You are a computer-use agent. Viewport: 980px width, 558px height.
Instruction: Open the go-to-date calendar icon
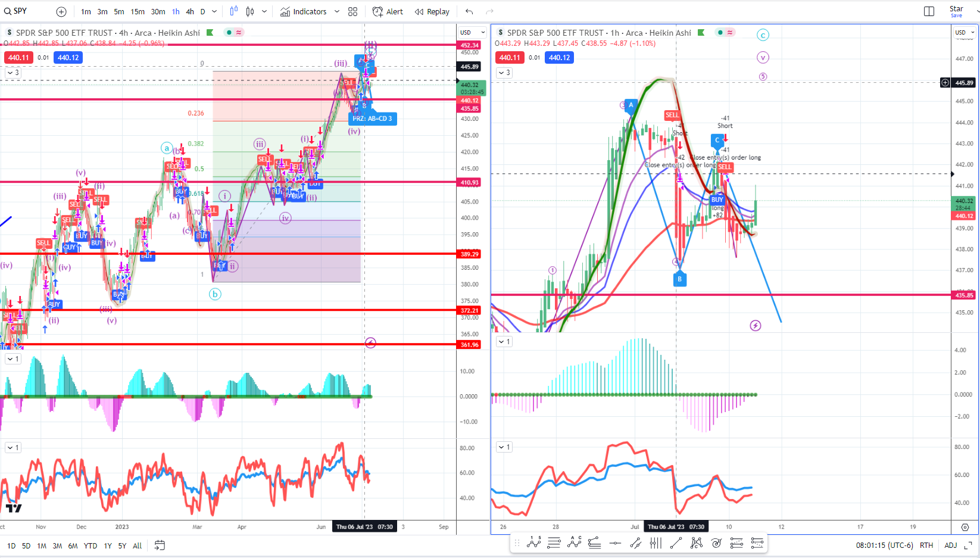(160, 545)
